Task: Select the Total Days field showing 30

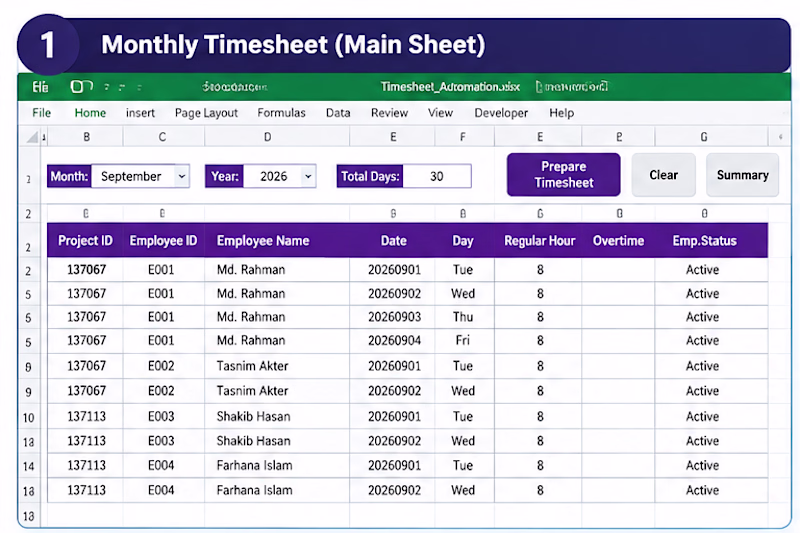Action: coord(437,176)
